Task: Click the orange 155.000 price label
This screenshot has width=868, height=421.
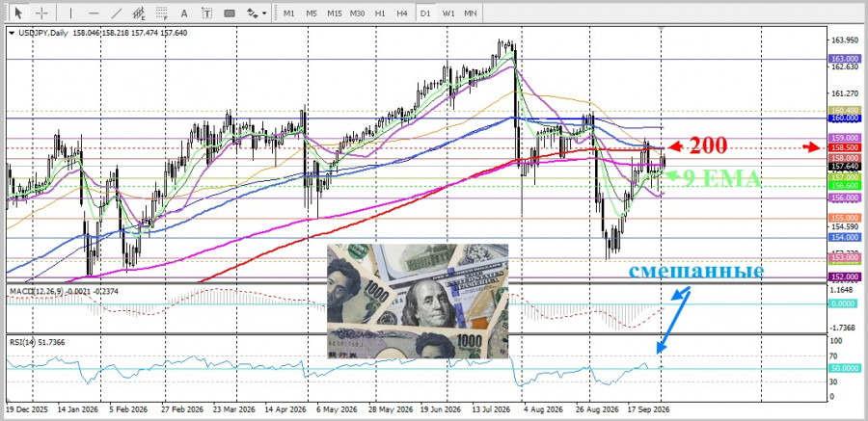Action: click(845, 218)
